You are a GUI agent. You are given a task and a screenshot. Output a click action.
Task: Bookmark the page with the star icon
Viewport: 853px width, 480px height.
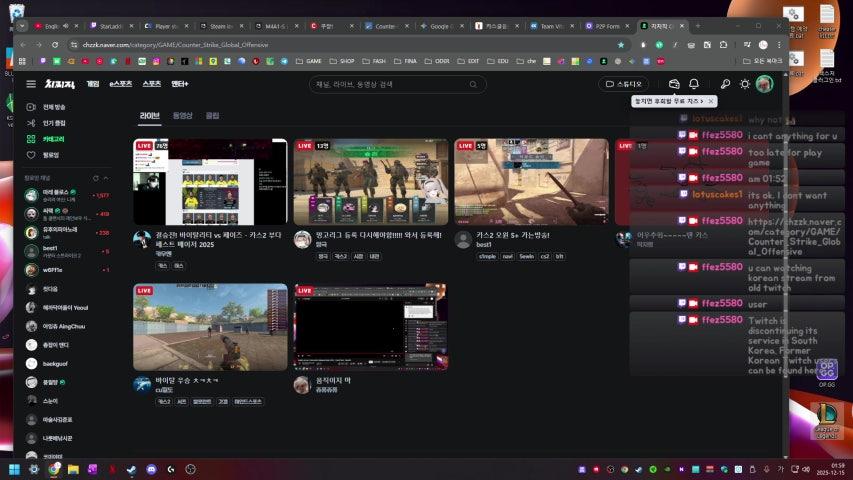coord(620,45)
